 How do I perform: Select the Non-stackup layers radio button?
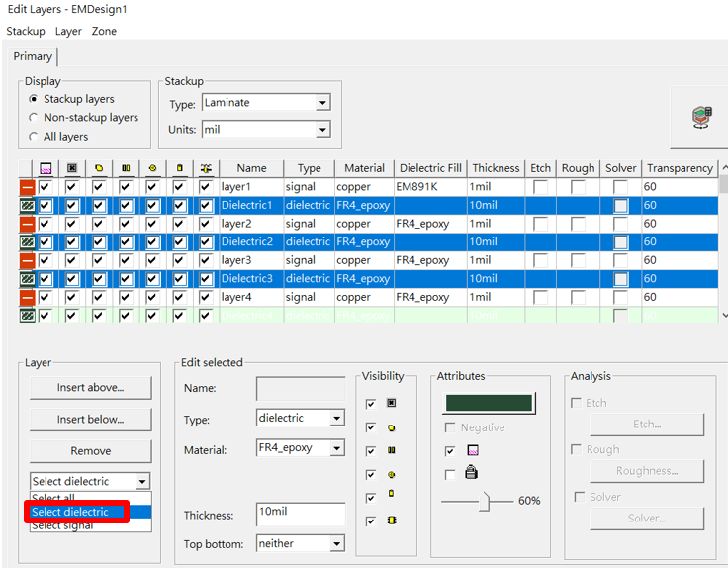pos(33,118)
